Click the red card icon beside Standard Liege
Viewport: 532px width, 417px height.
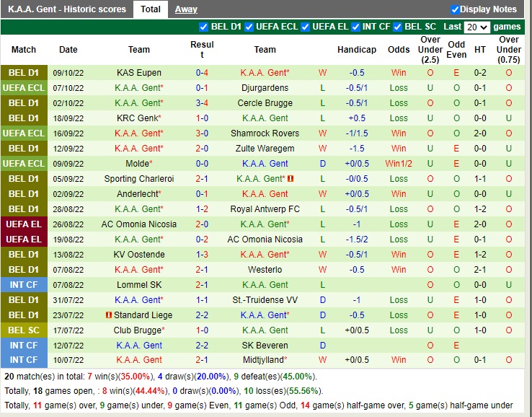point(109,315)
